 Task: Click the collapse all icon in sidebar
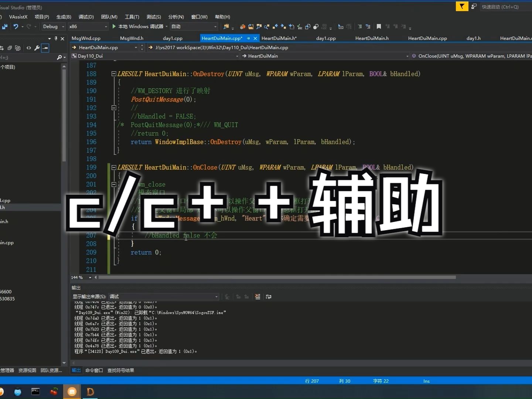10,48
